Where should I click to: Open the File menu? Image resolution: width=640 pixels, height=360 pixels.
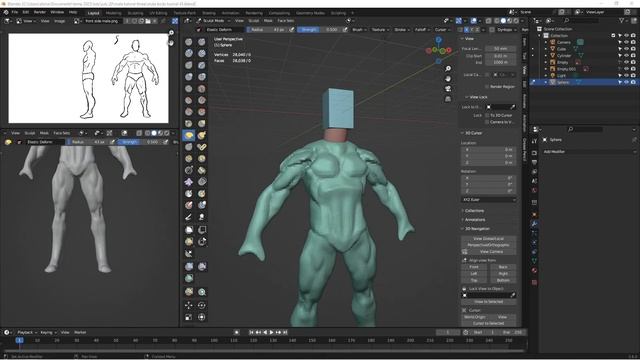click(x=15, y=12)
